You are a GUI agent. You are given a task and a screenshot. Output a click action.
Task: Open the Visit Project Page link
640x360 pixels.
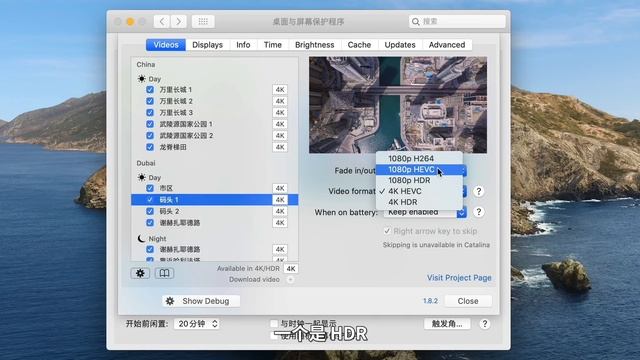pyautogui.click(x=459, y=278)
